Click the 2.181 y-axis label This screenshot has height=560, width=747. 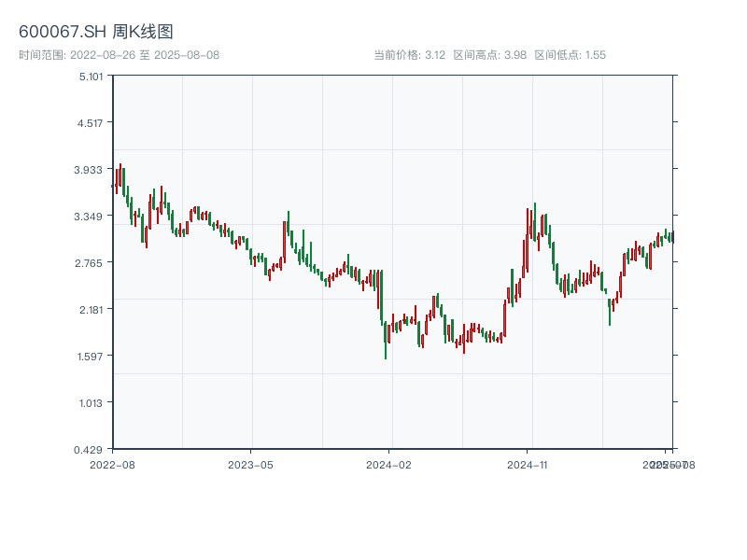(x=91, y=309)
